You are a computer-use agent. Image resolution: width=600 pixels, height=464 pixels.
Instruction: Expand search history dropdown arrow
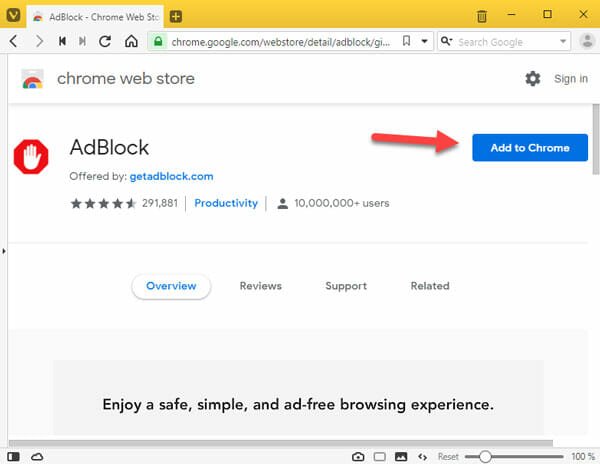[563, 41]
